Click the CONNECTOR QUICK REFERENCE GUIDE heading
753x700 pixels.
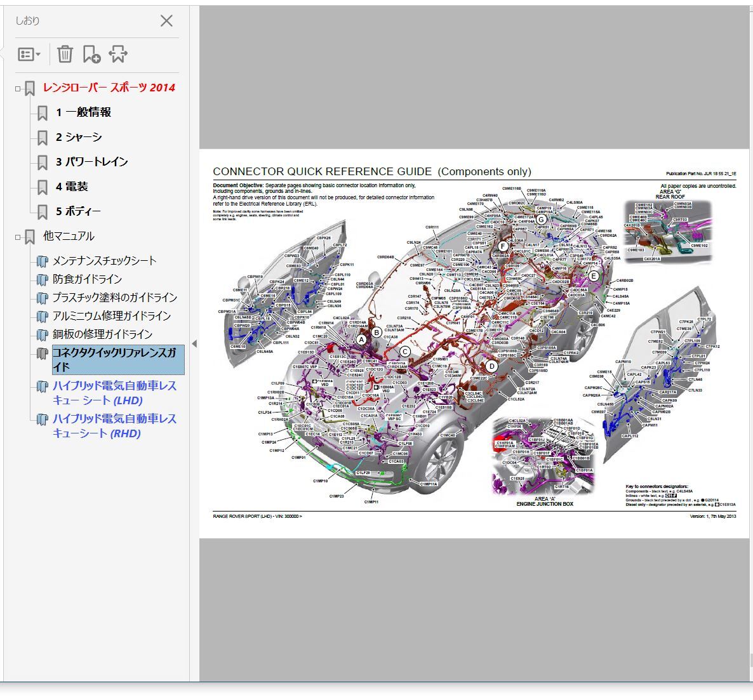372,171
